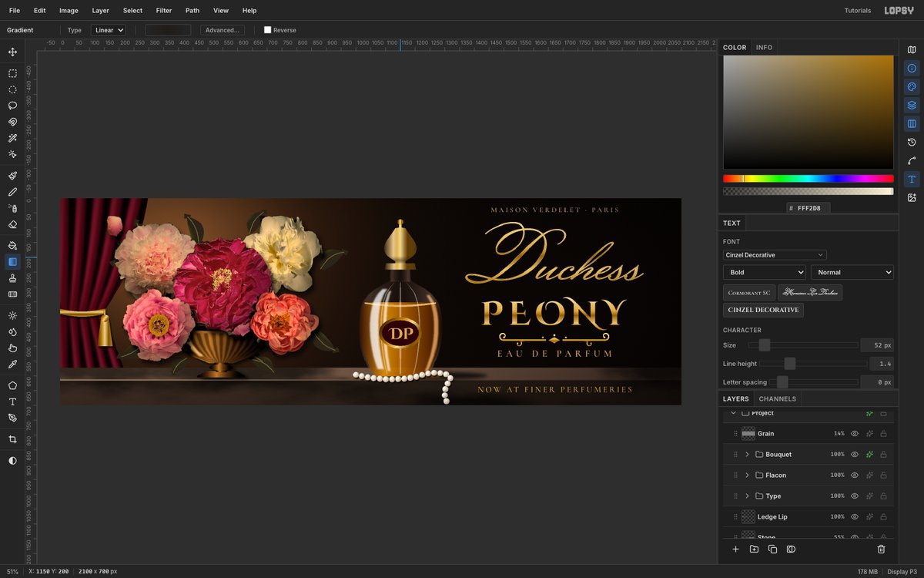Toggle the color palette panel icon

912,86
